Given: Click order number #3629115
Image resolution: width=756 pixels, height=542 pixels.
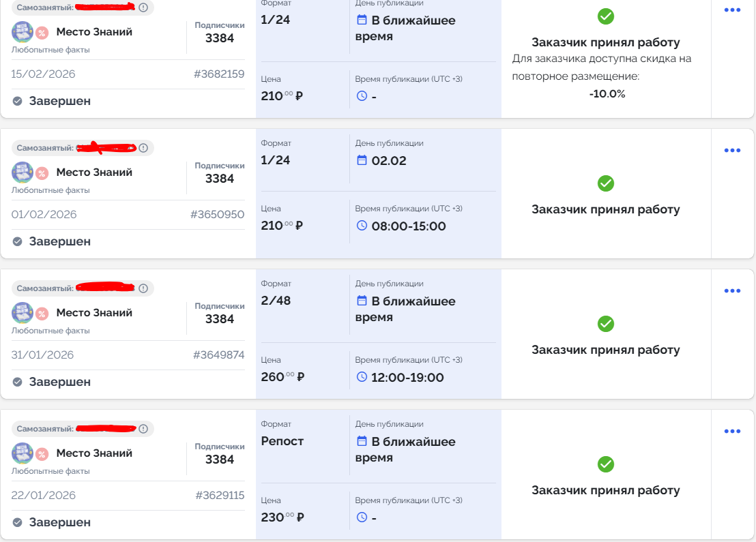Looking at the screenshot, I should tap(220, 496).
